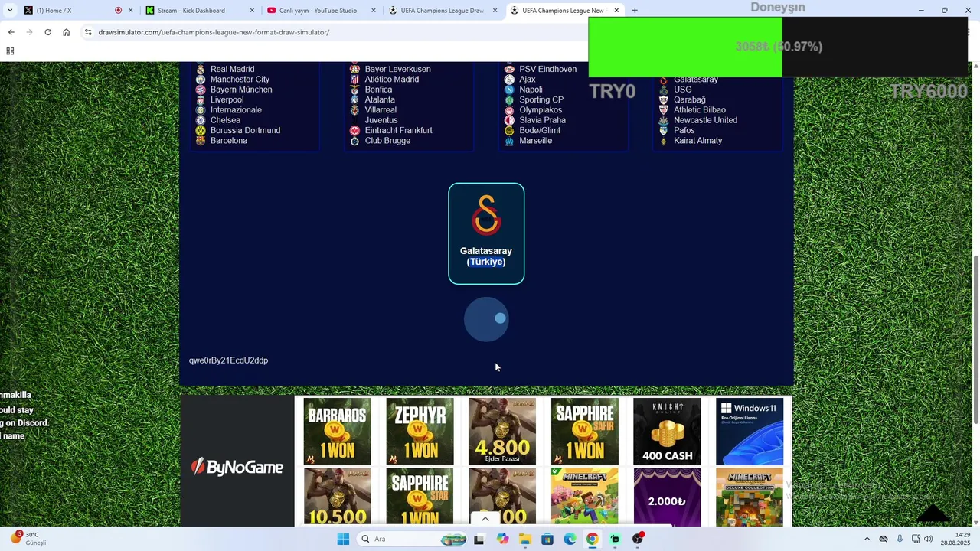The height and width of the screenshot is (551, 980).
Task: Open the 2.000₺ purple ad tile
Action: (x=667, y=497)
